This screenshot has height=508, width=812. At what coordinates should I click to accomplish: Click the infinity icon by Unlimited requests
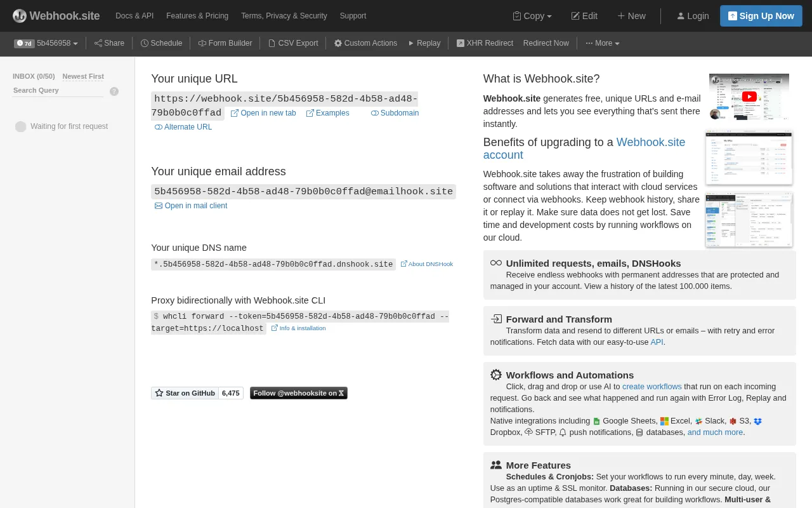click(x=496, y=263)
